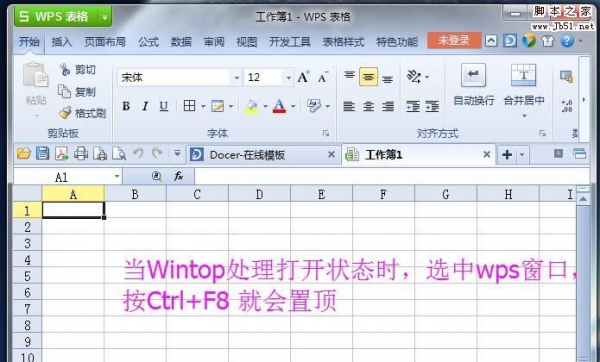Click the 未登录 login button
Viewport: 600px width, 362px height.
tap(454, 40)
